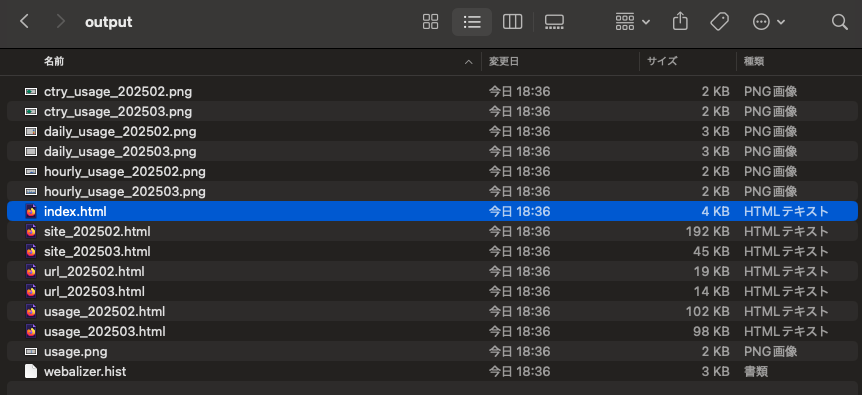Open the search magnifier
Screen dimensions: 862x395
(x=839, y=22)
